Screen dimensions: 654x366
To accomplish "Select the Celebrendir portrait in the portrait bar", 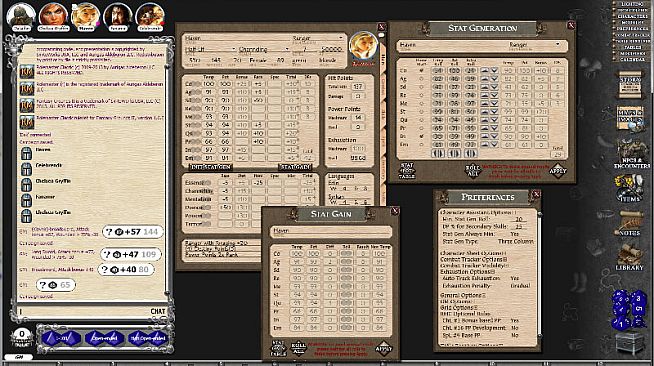I will 150,17.
